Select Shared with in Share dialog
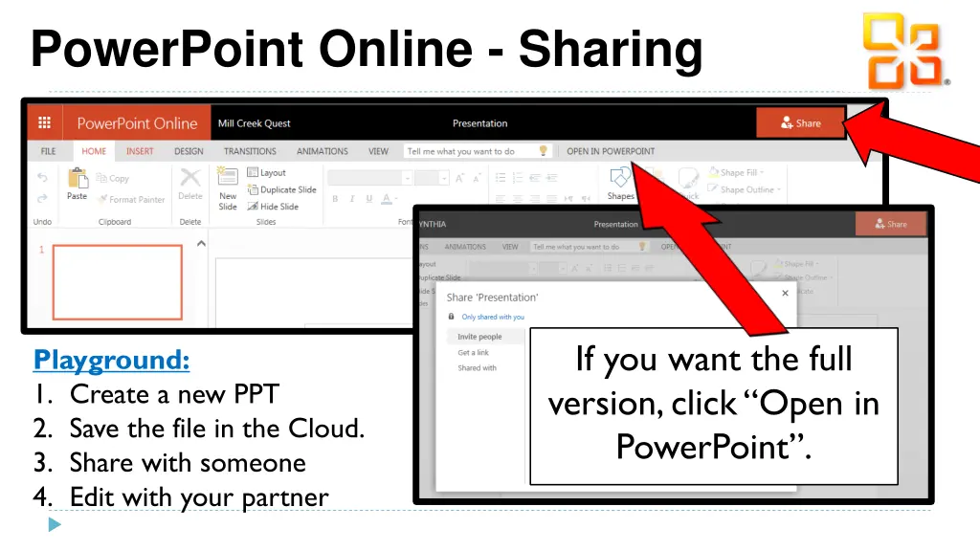980x551 pixels. pos(477,368)
